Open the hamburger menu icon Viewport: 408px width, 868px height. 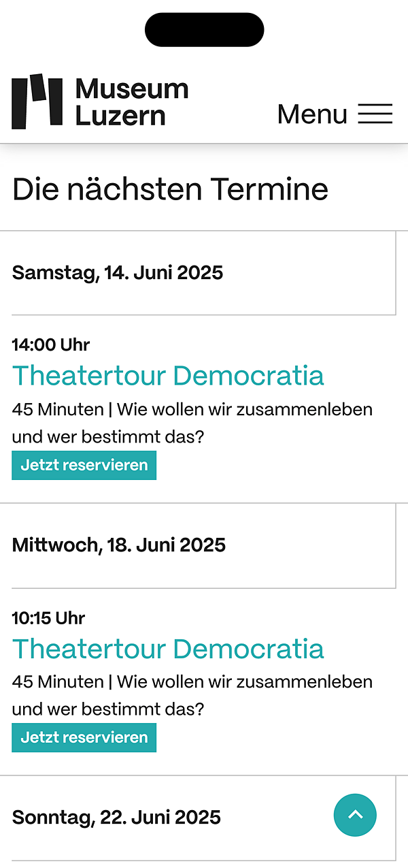(375, 114)
